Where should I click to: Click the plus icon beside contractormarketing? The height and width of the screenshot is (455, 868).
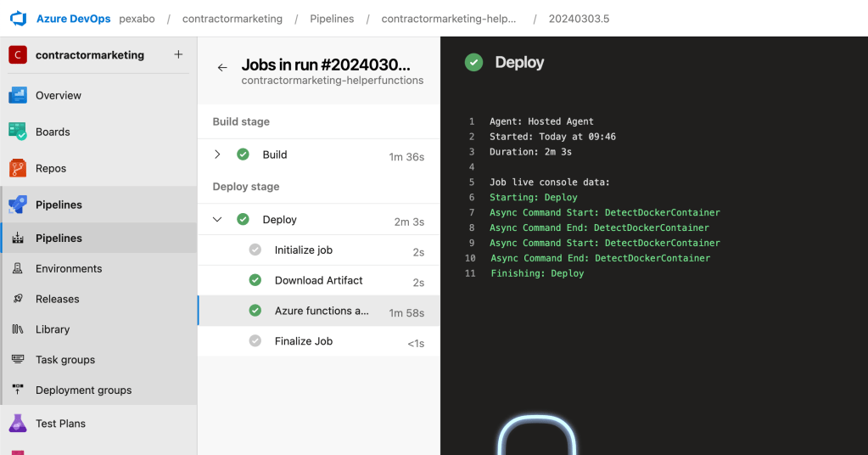[x=178, y=54]
